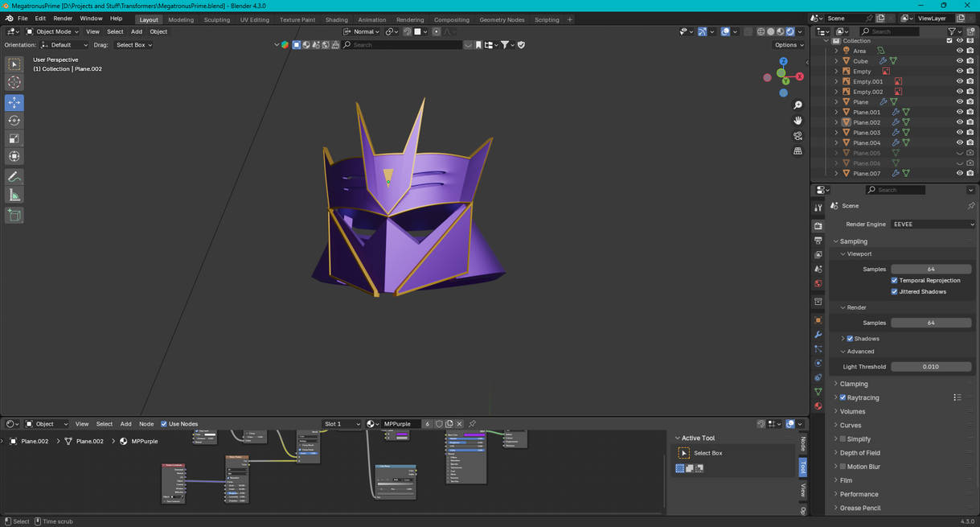
Task: Select the Annotate pencil tool
Action: coord(14,177)
